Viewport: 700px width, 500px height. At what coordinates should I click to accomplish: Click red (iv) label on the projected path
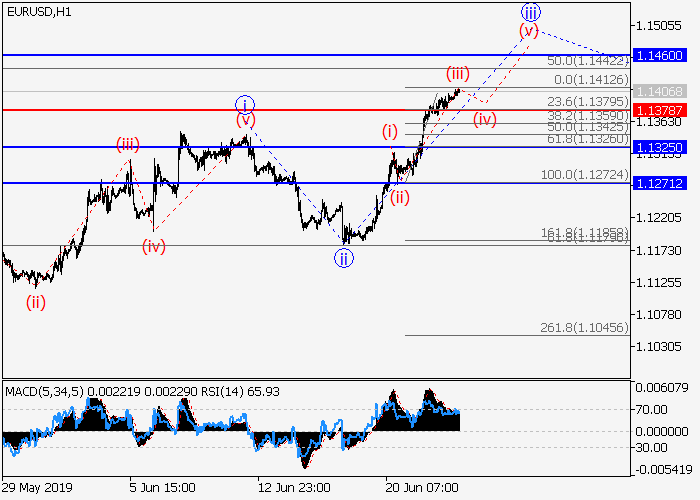pos(485,120)
